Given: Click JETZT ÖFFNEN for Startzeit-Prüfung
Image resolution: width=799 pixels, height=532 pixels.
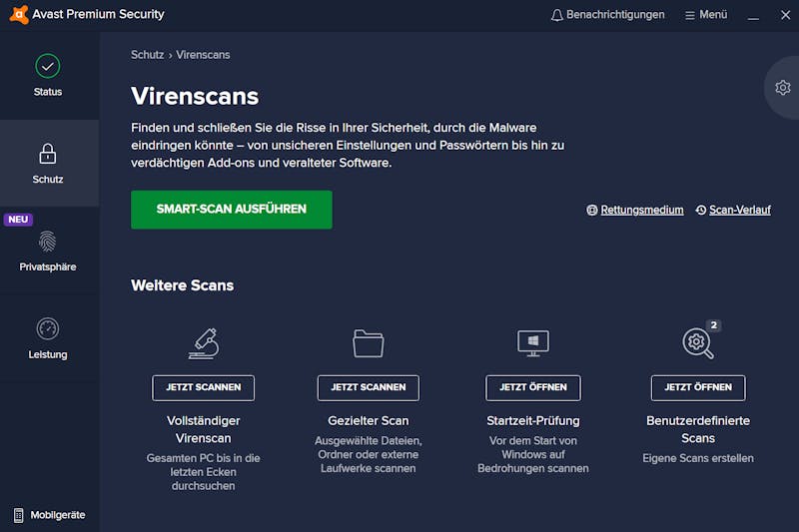Looking at the screenshot, I should pyautogui.click(x=533, y=388).
